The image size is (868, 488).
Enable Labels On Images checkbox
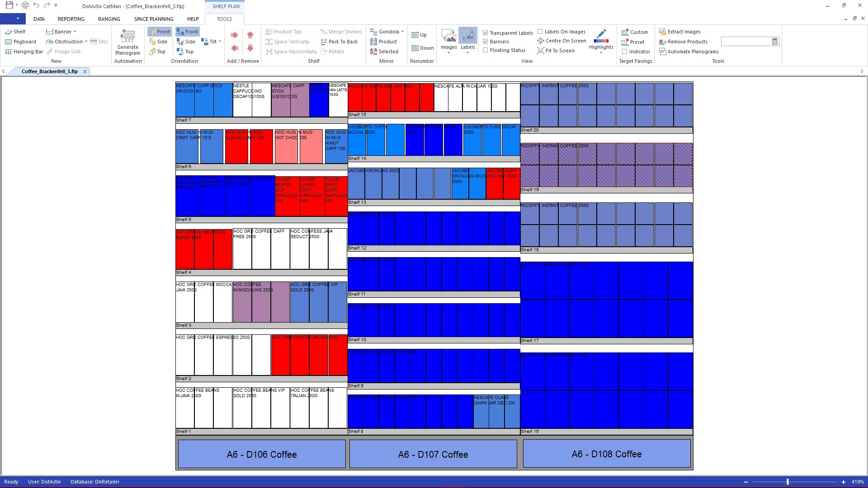pos(540,32)
